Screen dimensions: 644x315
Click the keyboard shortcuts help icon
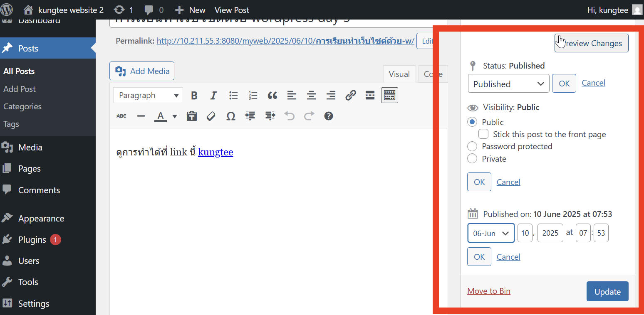click(328, 116)
